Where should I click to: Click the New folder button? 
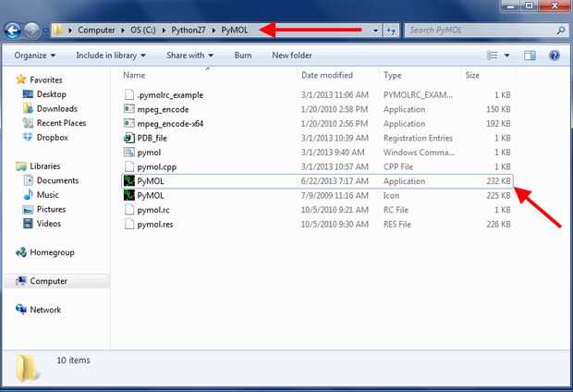(x=292, y=55)
